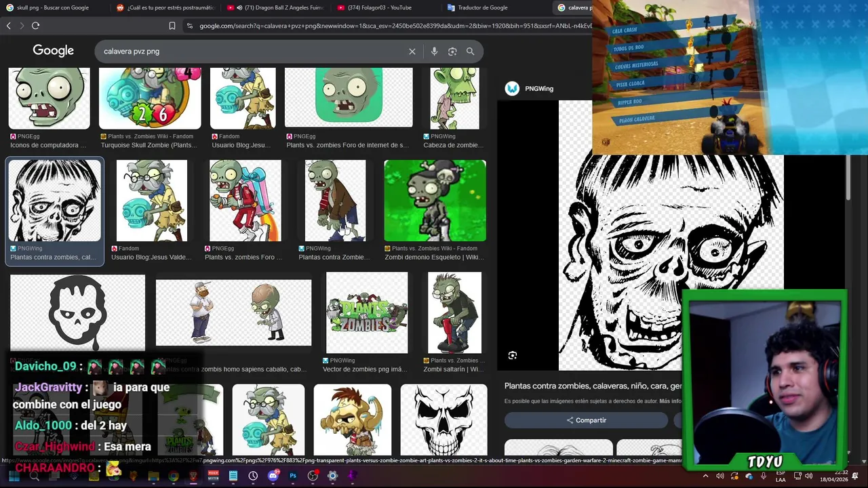Open Google Lens image search icon
Viewport: 868px width, 488px height.
[x=452, y=52]
